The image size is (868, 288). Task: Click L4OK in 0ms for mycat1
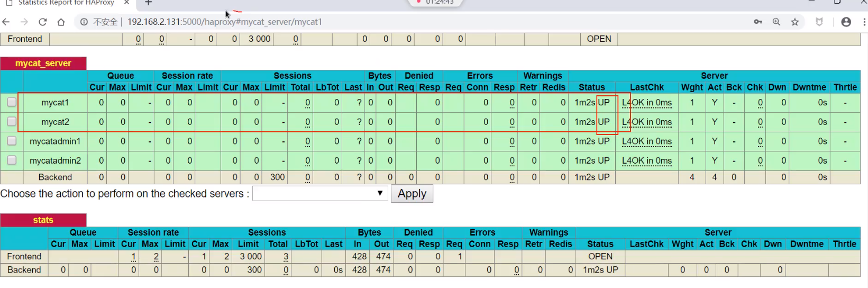[x=647, y=103]
